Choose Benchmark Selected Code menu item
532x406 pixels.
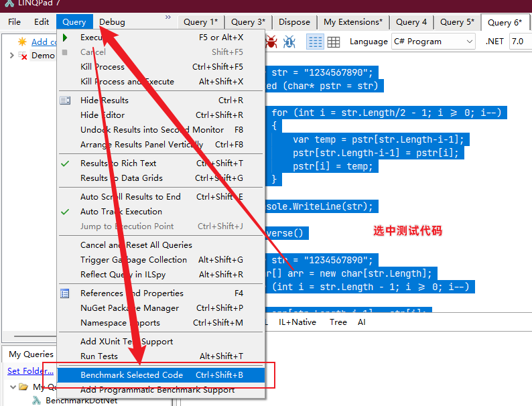(161, 375)
